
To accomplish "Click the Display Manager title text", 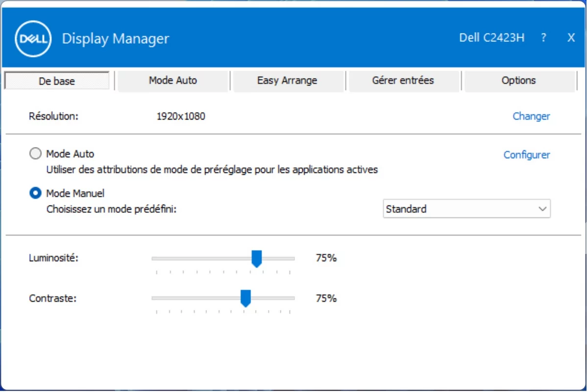I will [x=116, y=39].
